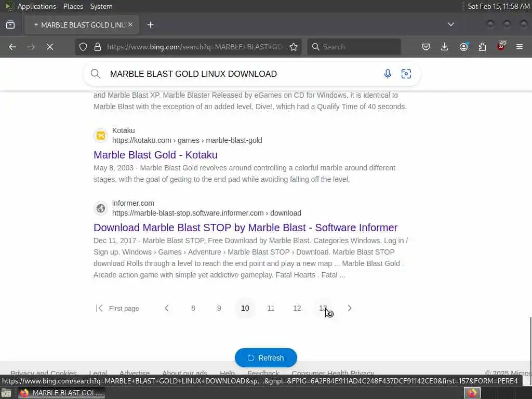Open the Applications menu

[x=37, y=6]
